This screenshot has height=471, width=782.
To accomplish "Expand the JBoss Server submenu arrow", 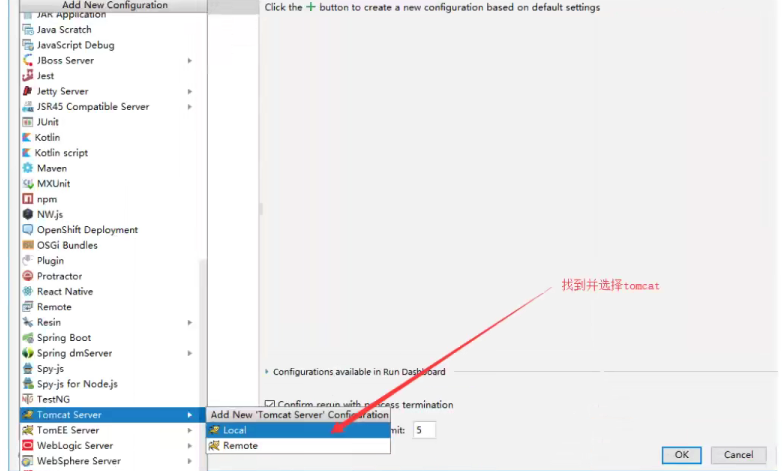I will pos(190,61).
